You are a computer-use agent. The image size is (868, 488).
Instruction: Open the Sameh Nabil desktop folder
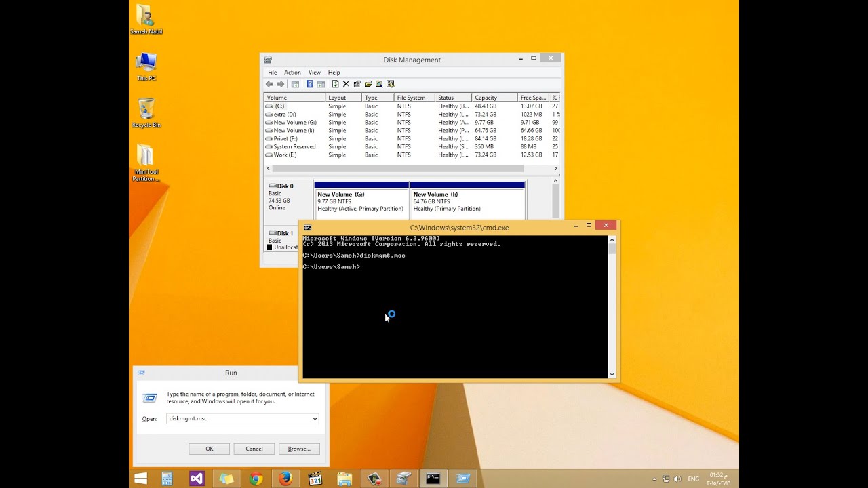(x=146, y=20)
